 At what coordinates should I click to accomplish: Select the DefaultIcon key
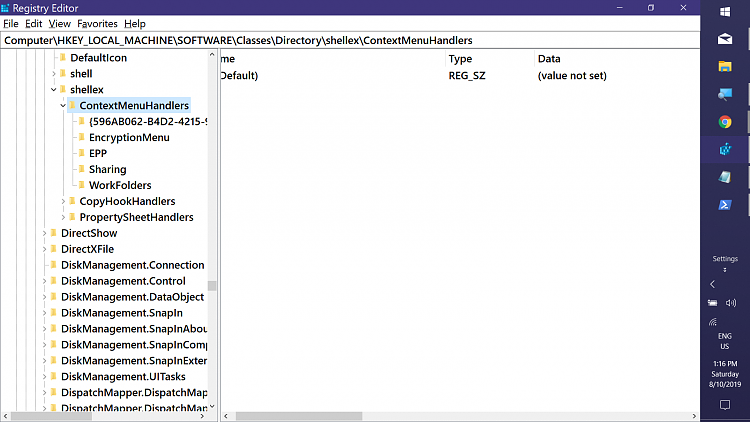[99, 57]
